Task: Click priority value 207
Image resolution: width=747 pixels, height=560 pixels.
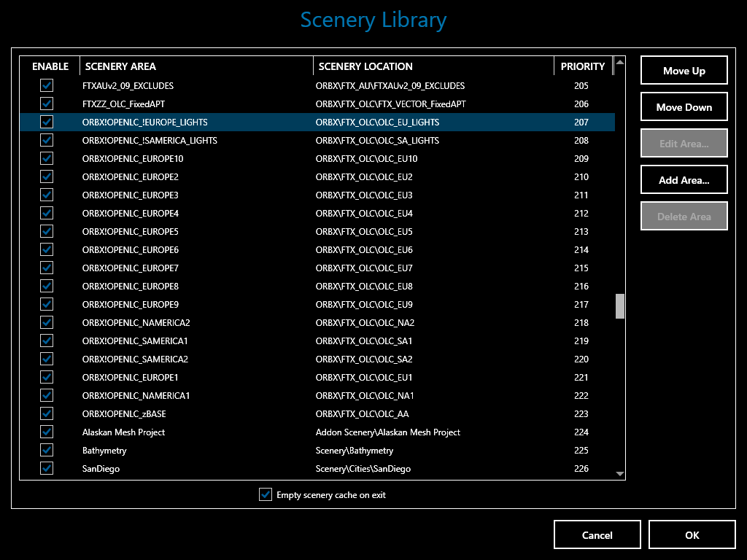Action: [581, 122]
